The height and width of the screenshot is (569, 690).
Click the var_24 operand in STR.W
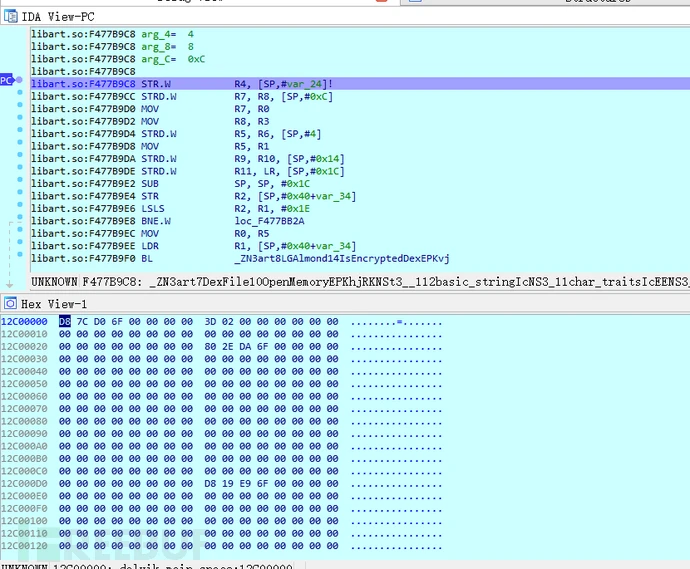[x=307, y=84]
